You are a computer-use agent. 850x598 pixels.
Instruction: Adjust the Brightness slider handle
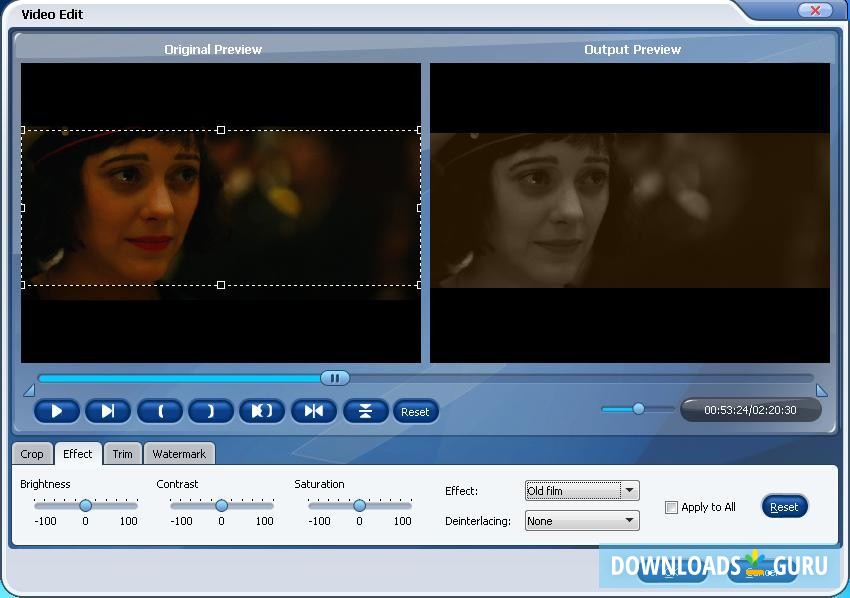pyautogui.click(x=85, y=506)
